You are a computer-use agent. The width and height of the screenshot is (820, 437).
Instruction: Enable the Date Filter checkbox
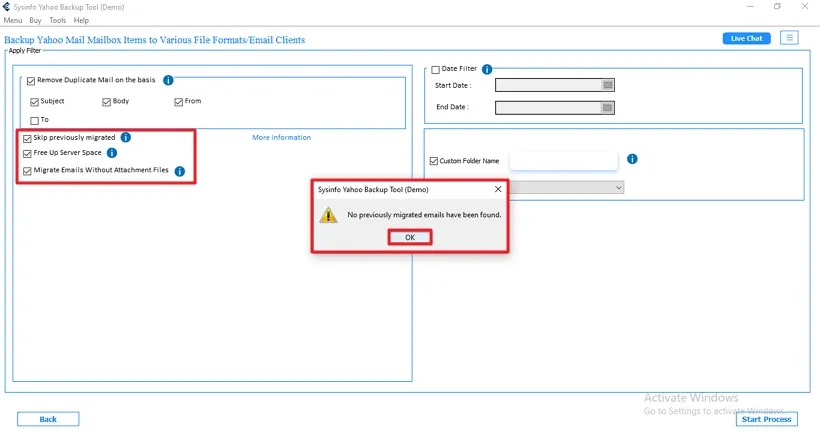(436, 70)
